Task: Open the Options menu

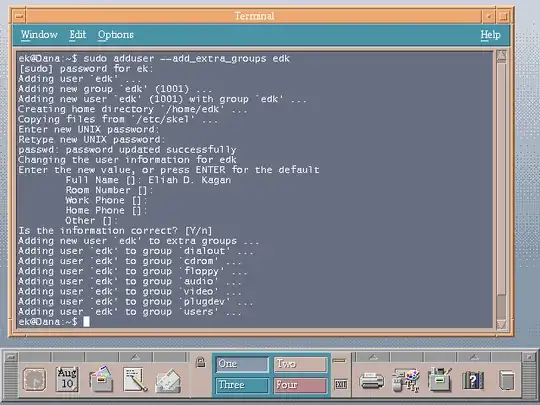Action: click(x=116, y=35)
